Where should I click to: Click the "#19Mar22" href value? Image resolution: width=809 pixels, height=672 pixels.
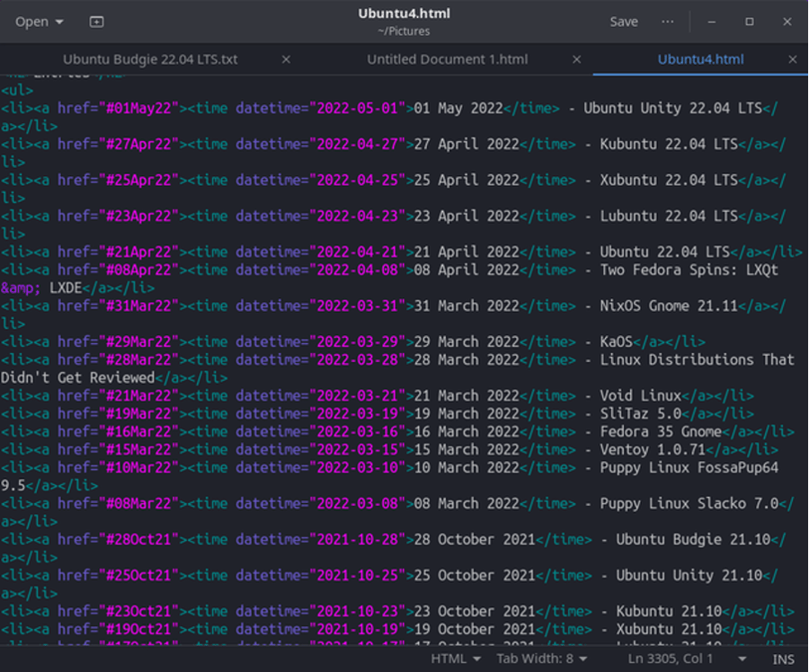point(138,413)
